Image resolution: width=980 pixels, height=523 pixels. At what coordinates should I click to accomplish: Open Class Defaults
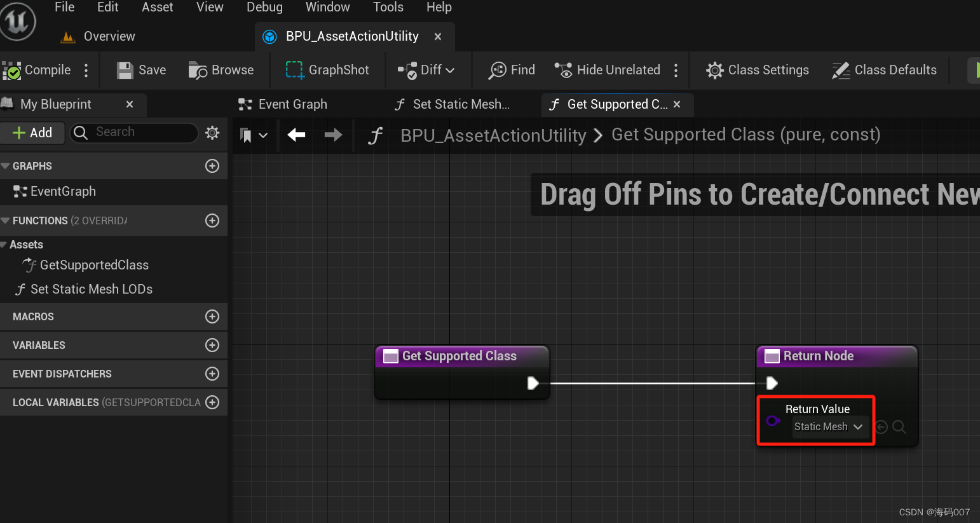[x=885, y=70]
